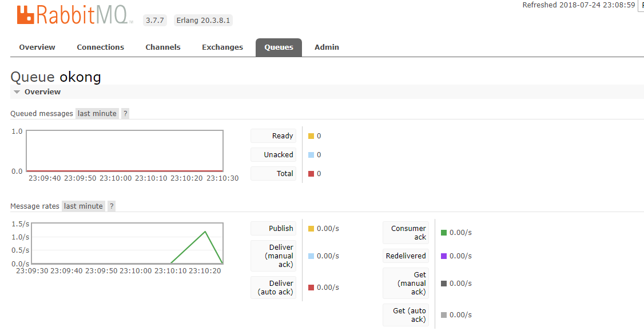Click the Publish label
The image size is (644, 335).
pyautogui.click(x=273, y=229)
